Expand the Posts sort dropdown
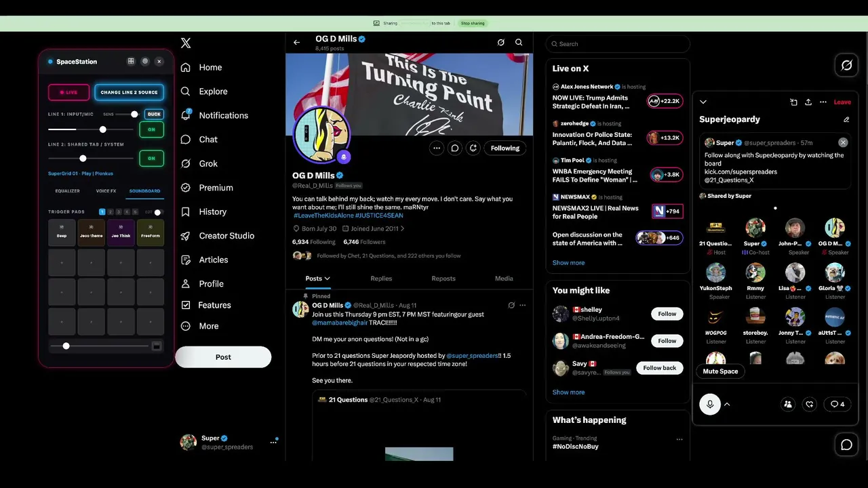 click(318, 279)
